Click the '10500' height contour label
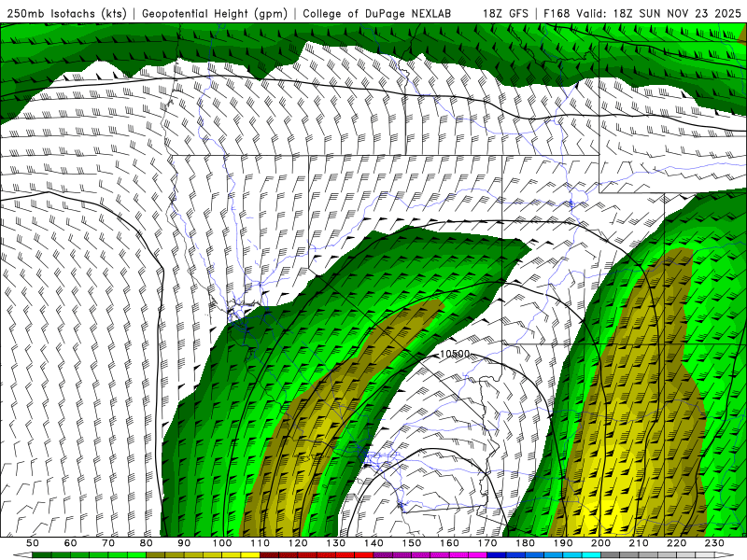 coord(455,354)
